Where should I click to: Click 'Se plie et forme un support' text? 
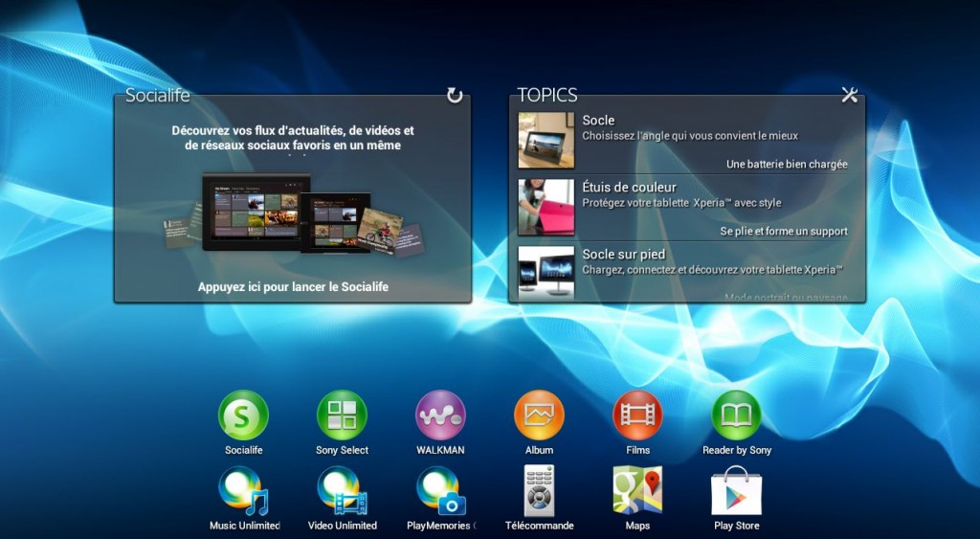point(784,232)
